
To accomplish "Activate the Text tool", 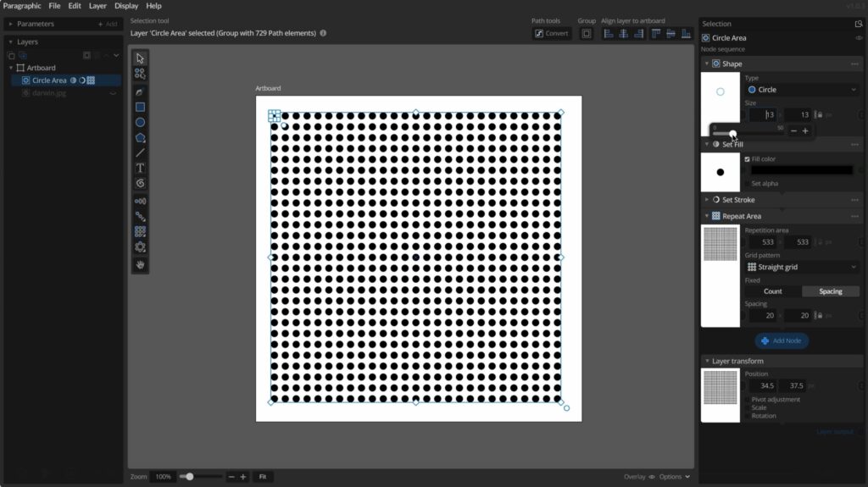I will [x=140, y=168].
